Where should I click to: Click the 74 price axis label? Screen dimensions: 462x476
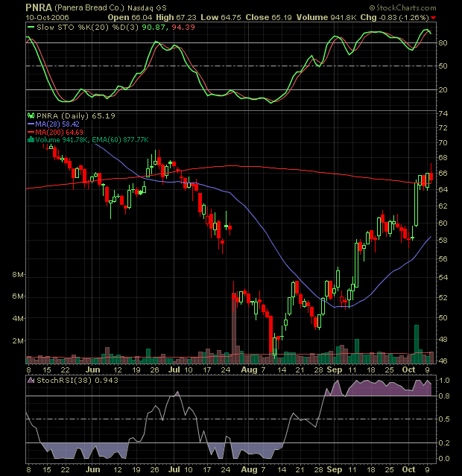(443, 113)
